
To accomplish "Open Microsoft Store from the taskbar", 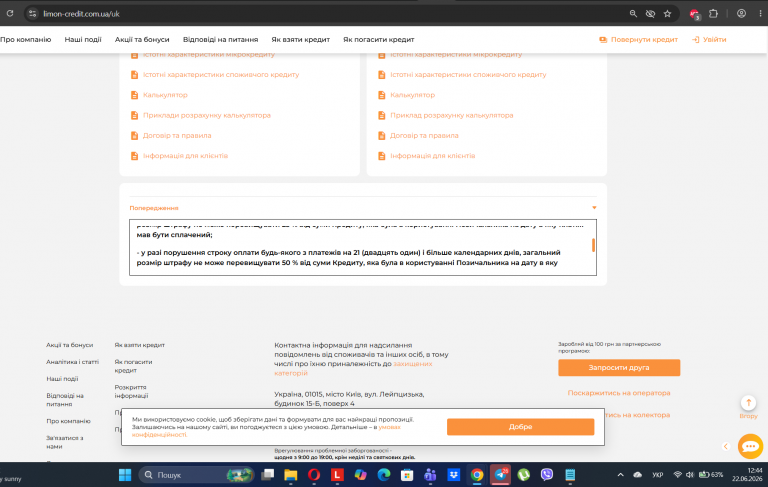I will pyautogui.click(x=407, y=475).
